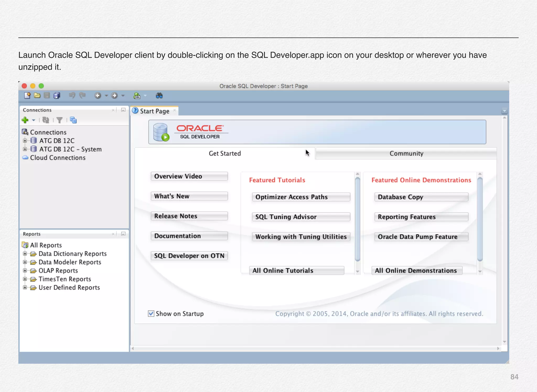Click the Start Page horizontal scrollbar
The height and width of the screenshot is (392, 537).
click(315, 348)
